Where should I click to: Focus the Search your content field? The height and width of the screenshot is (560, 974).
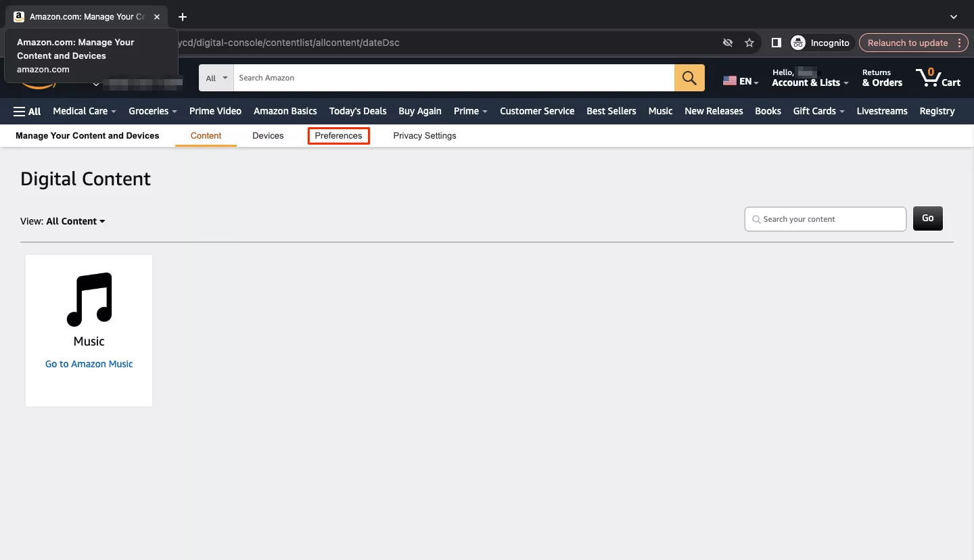click(825, 219)
